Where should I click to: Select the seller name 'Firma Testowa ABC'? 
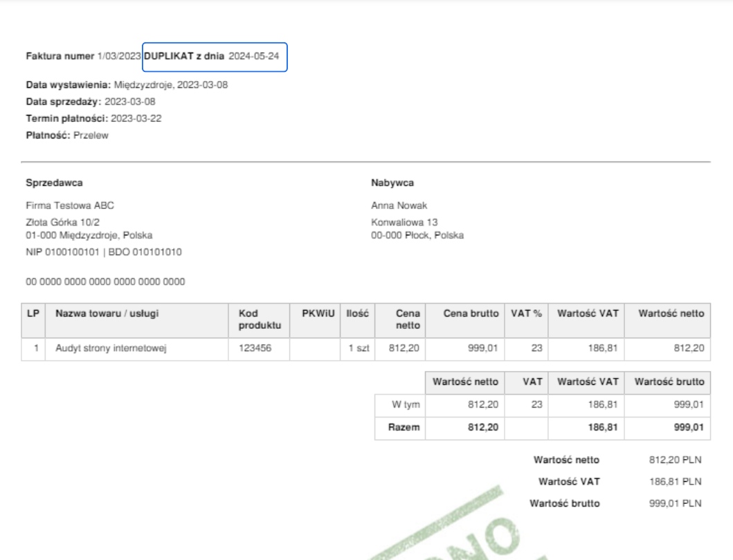point(70,206)
